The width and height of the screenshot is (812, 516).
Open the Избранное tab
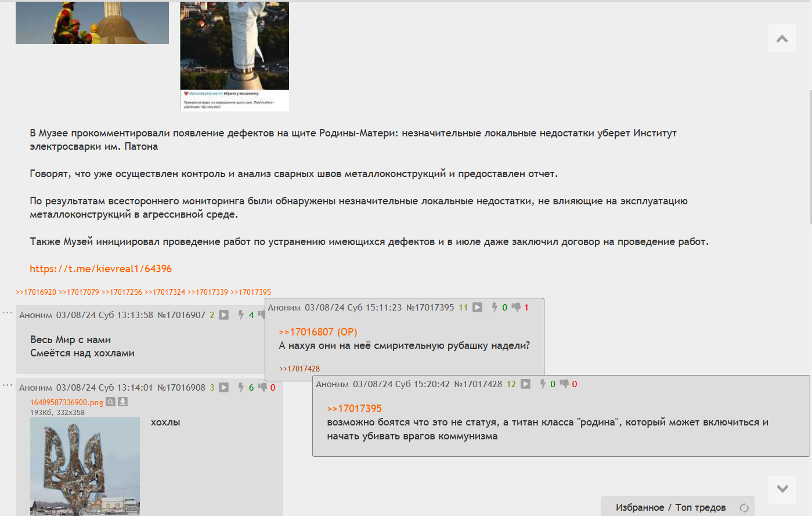coord(640,508)
